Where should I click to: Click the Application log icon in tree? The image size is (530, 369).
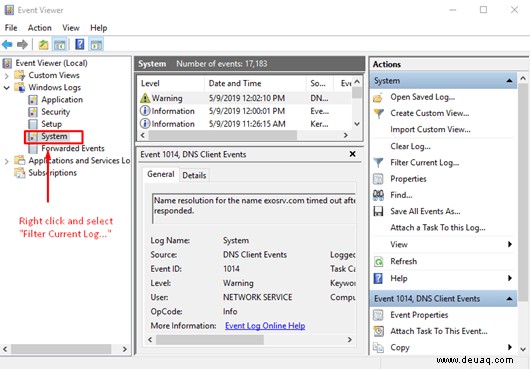click(x=33, y=100)
